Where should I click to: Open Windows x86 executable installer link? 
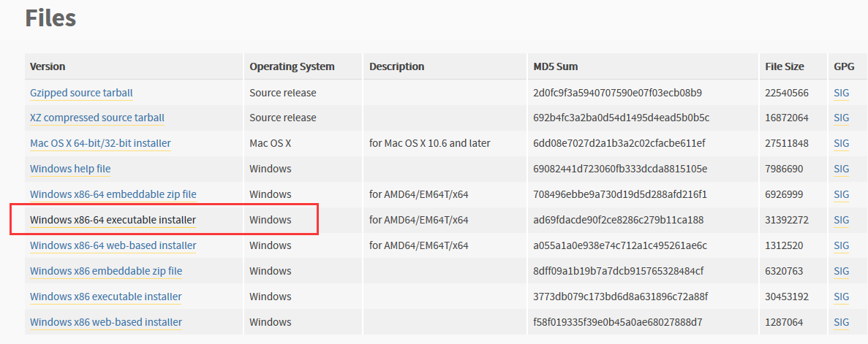[106, 297]
